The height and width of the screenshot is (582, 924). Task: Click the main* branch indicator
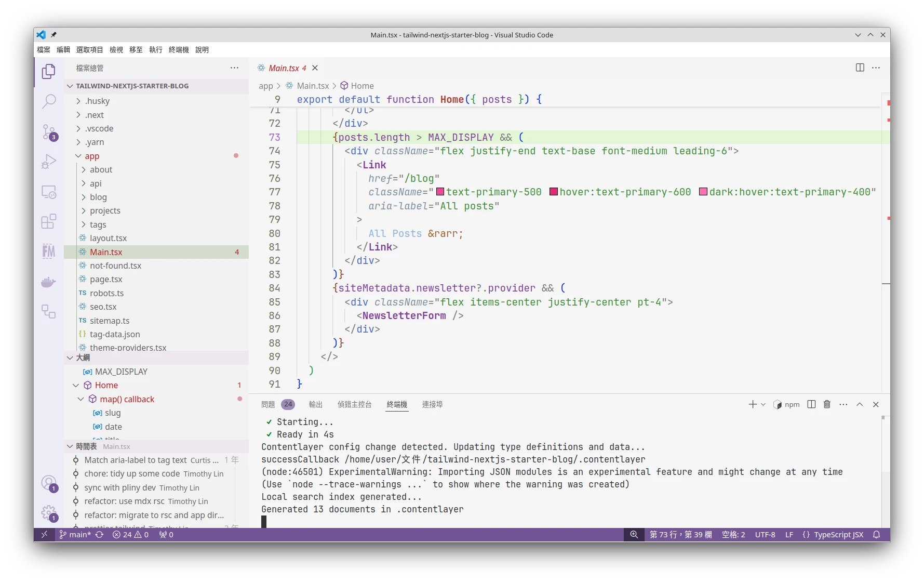(x=75, y=535)
